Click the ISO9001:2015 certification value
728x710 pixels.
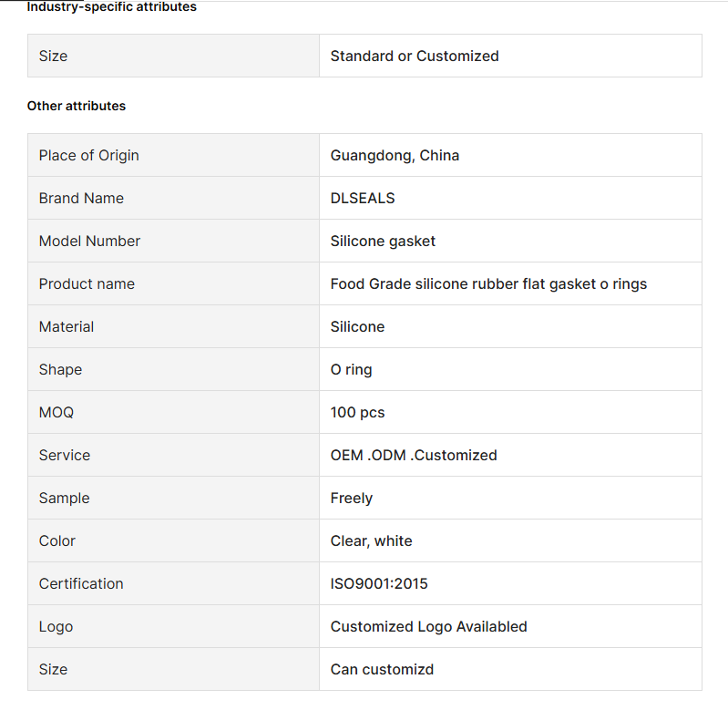click(379, 583)
